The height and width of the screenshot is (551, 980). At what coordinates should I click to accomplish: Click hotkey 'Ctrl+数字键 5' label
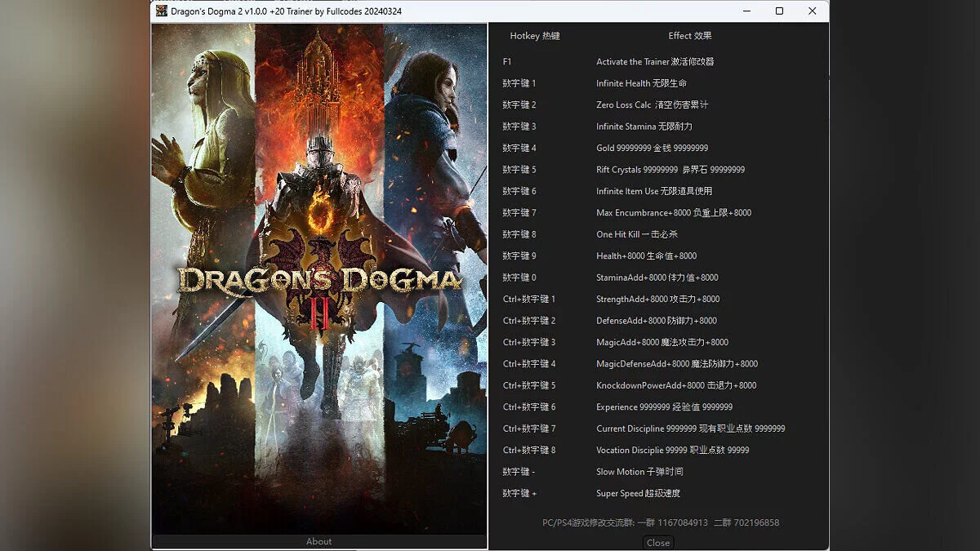tap(529, 385)
